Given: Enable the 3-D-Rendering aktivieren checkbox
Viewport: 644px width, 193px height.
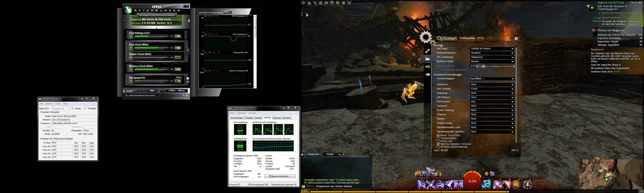Looking at the screenshot, I should click(438, 70).
